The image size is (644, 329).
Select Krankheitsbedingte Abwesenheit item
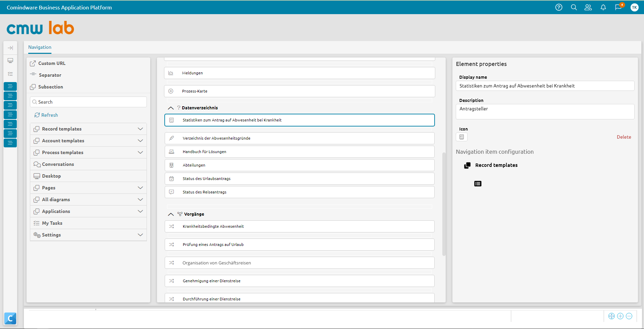(299, 226)
